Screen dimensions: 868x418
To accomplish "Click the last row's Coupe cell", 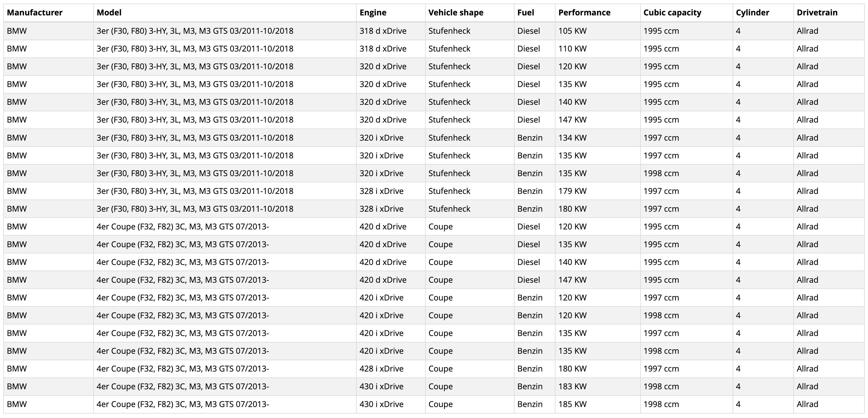I will click(x=441, y=404).
